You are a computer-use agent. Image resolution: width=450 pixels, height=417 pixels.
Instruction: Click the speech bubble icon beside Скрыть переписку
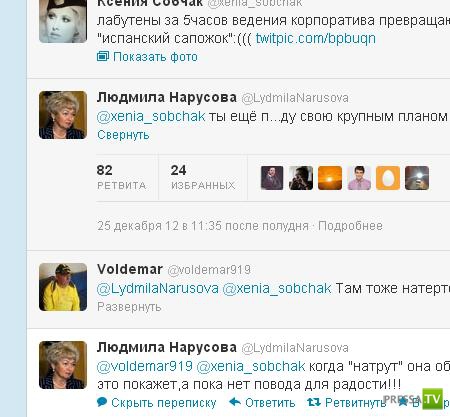pos(102,402)
